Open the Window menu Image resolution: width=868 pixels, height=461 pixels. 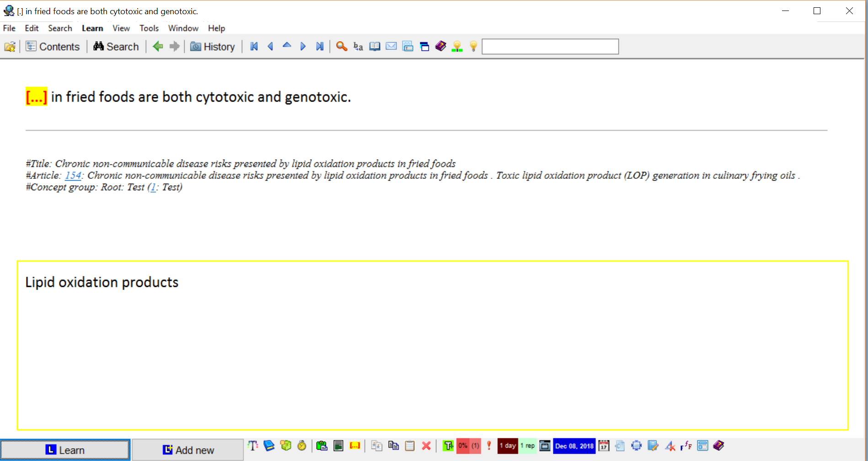click(x=183, y=28)
